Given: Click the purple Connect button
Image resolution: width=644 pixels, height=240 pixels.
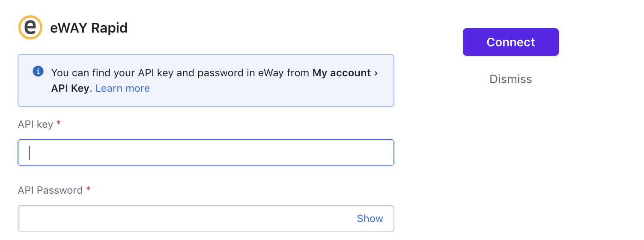Looking at the screenshot, I should tap(511, 42).
